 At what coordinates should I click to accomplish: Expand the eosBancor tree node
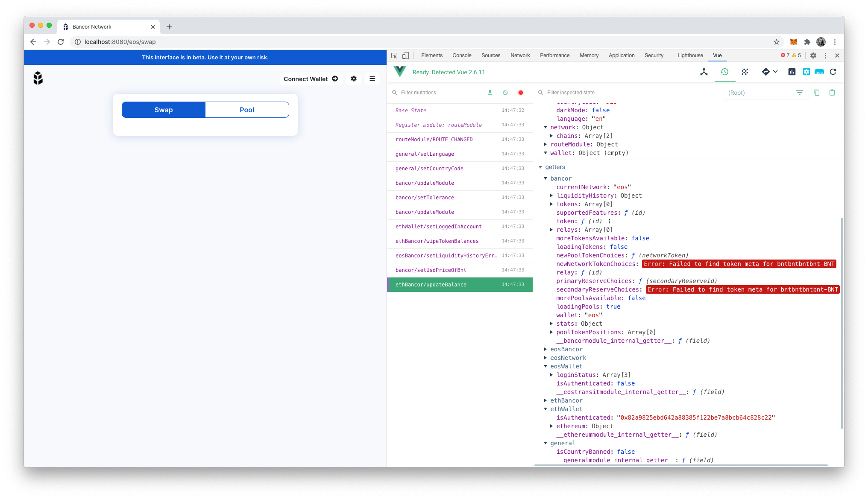(x=545, y=349)
